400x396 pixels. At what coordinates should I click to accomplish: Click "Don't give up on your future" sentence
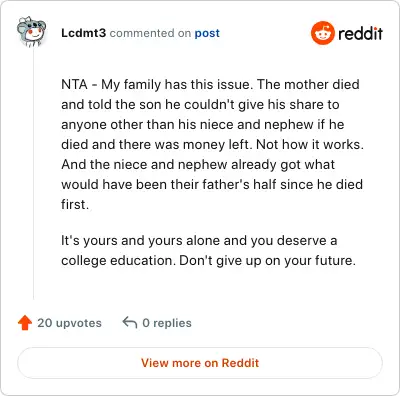pyautogui.click(x=267, y=260)
